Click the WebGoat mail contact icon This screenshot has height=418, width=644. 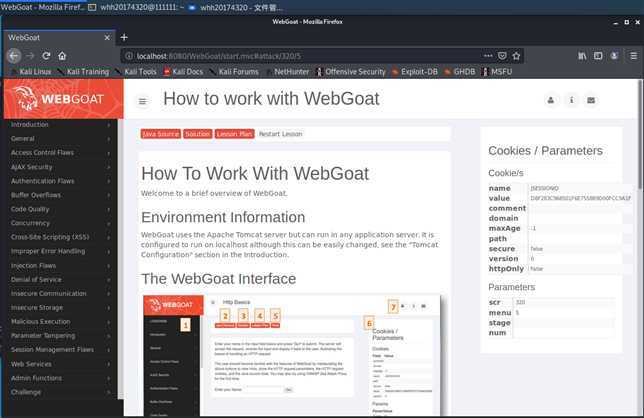(x=591, y=100)
